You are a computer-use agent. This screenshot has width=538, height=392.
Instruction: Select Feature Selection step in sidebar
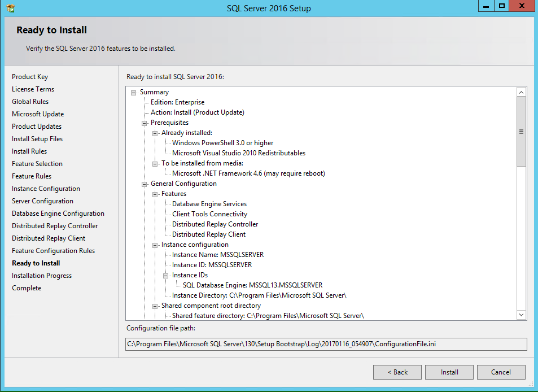37,164
